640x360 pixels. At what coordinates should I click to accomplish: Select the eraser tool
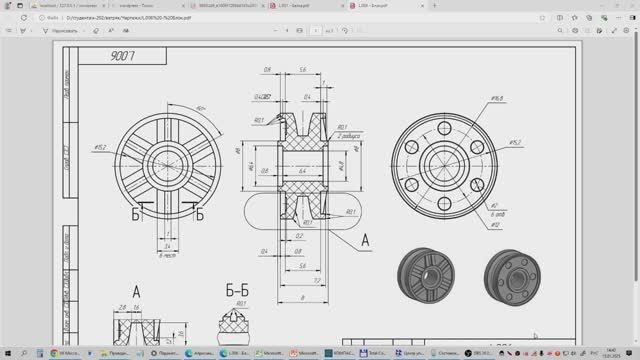(x=96, y=31)
